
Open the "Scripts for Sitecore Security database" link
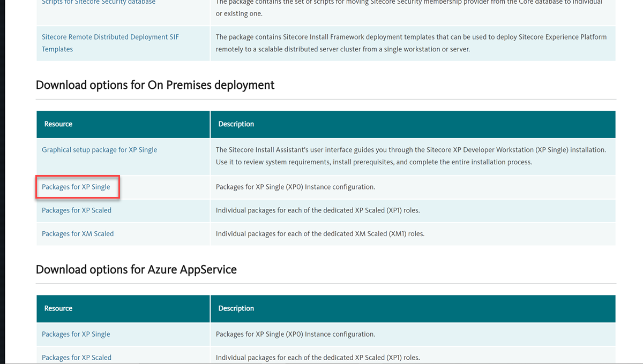coord(98,2)
